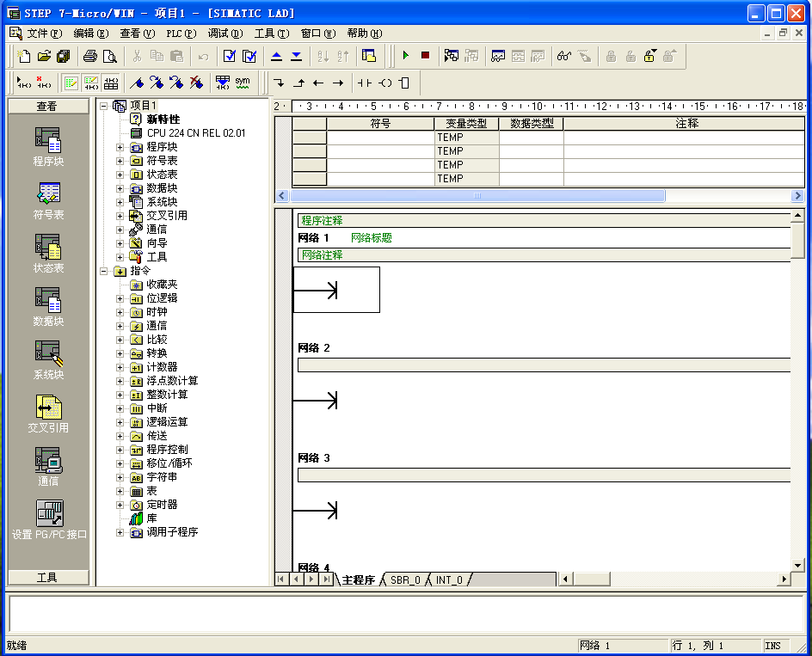Start PLC with green Run icon
The width and height of the screenshot is (812, 656).
click(405, 55)
